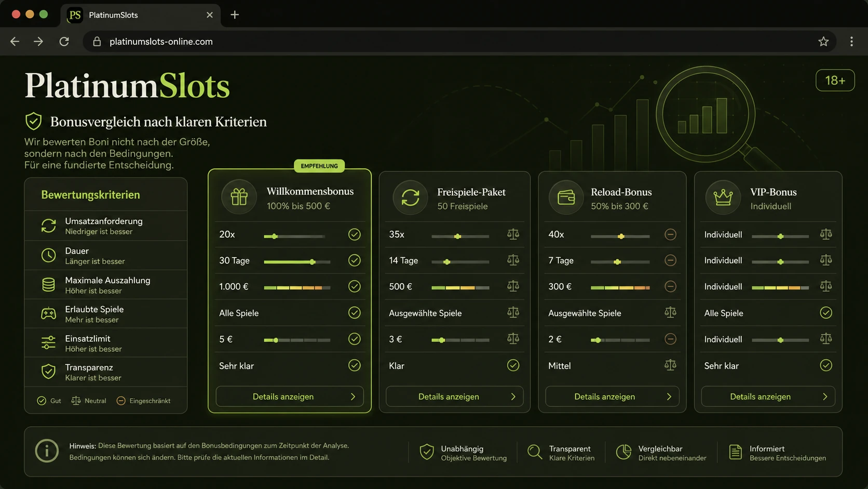Click the Bewertungskriterien panel heading
Image resolution: width=868 pixels, height=489 pixels.
(x=90, y=195)
